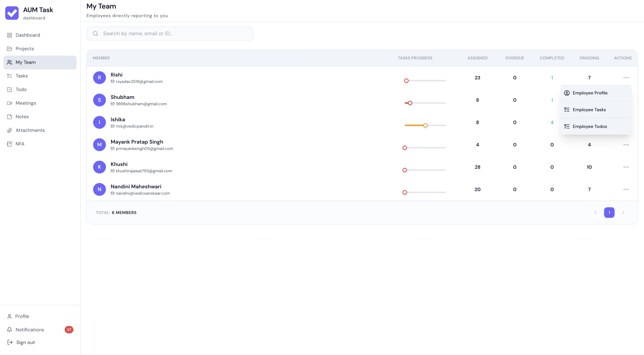Click the NFA notebook icon

[x=10, y=144]
